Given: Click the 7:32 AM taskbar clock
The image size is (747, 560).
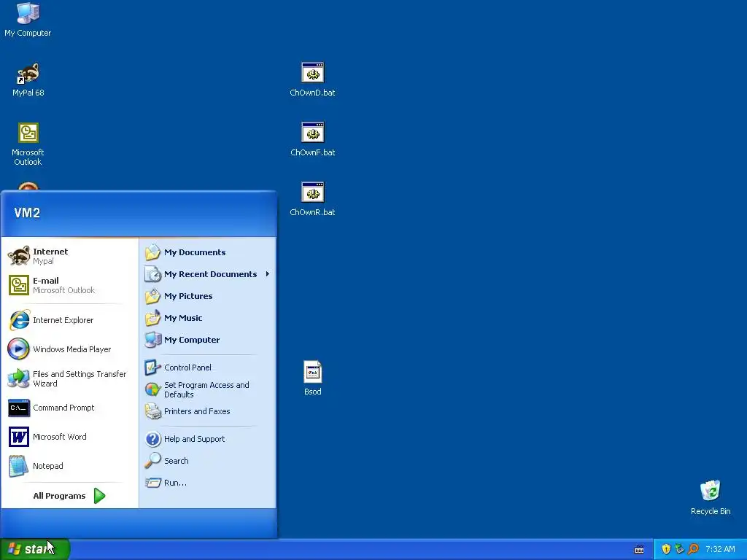Looking at the screenshot, I should (720, 549).
